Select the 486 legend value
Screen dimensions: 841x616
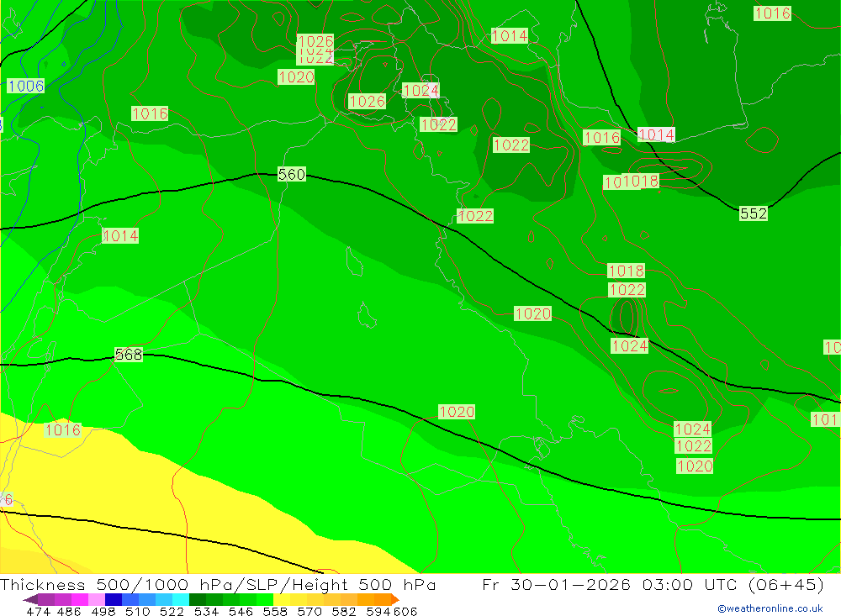pyautogui.click(x=69, y=612)
